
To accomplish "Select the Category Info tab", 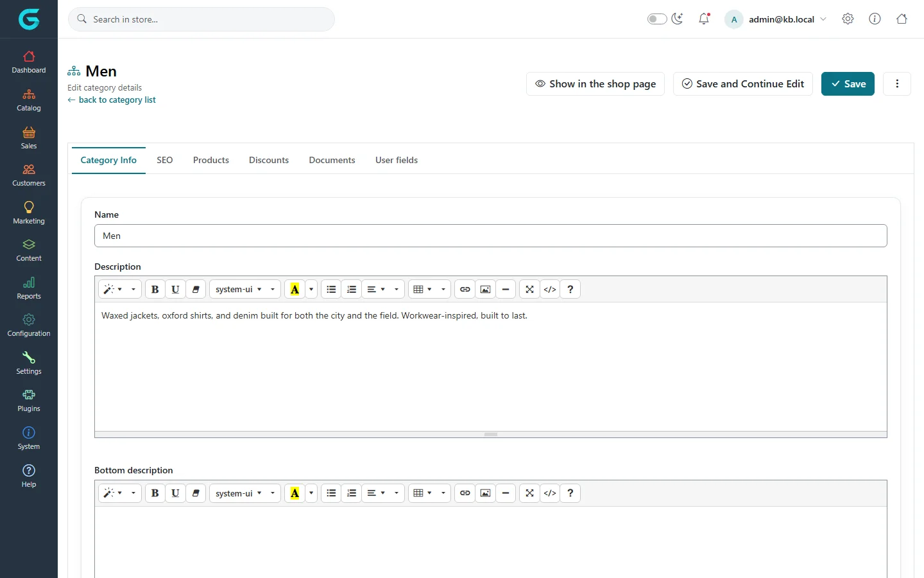I will click(x=108, y=160).
